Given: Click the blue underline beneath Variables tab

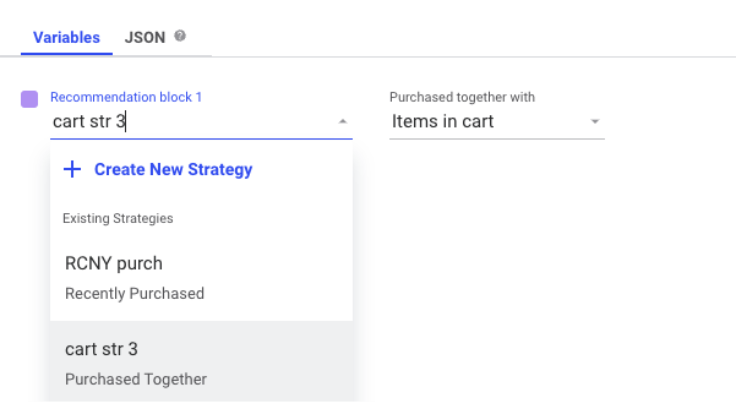Looking at the screenshot, I should pyautogui.click(x=66, y=54).
